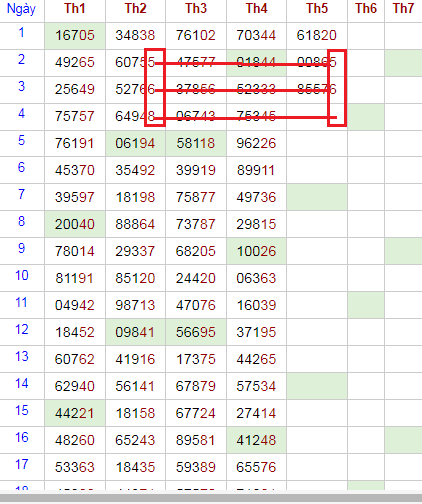Viewport: 422px width, 504px height.
Task: Open day 12 row label
Action: pyautogui.click(x=21, y=330)
